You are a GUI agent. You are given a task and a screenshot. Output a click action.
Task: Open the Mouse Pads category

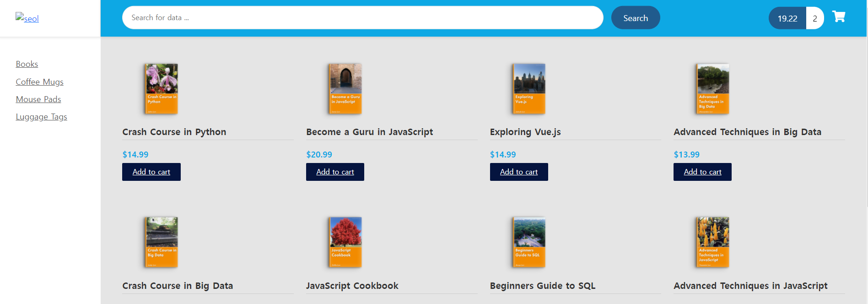pos(38,99)
